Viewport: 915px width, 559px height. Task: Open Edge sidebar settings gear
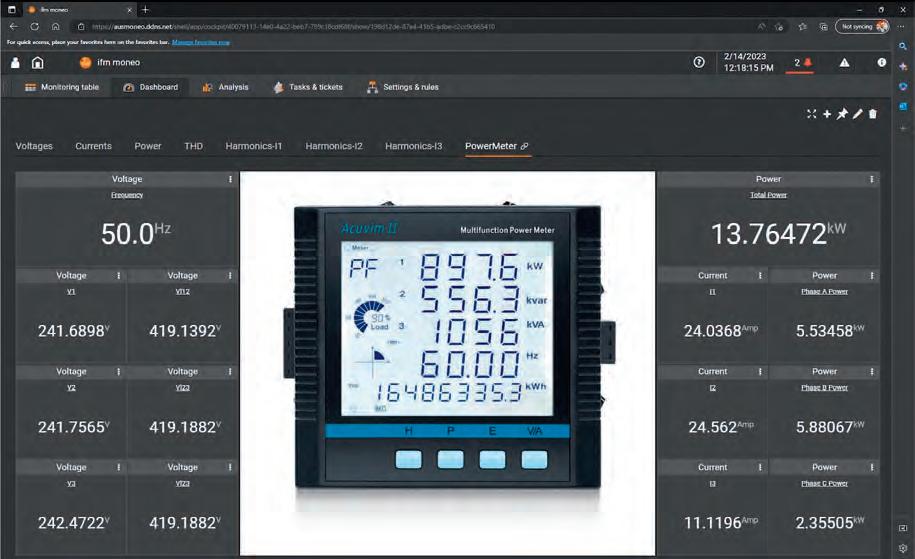click(x=903, y=548)
